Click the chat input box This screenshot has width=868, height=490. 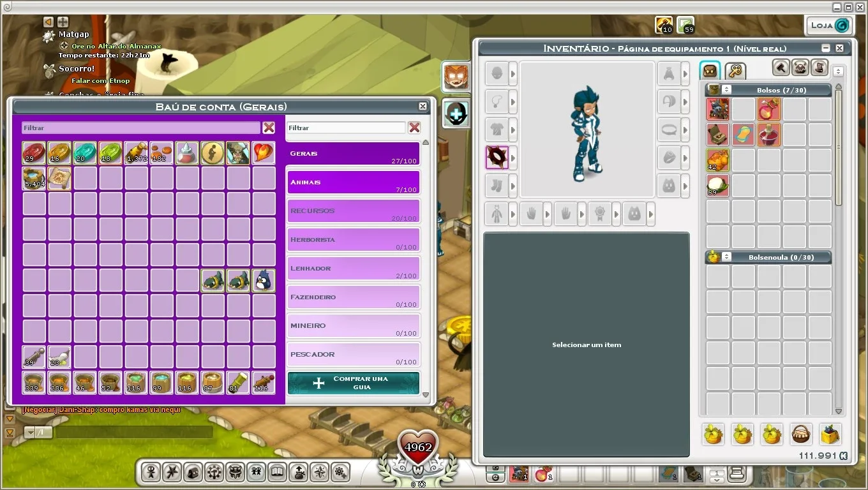(x=133, y=433)
